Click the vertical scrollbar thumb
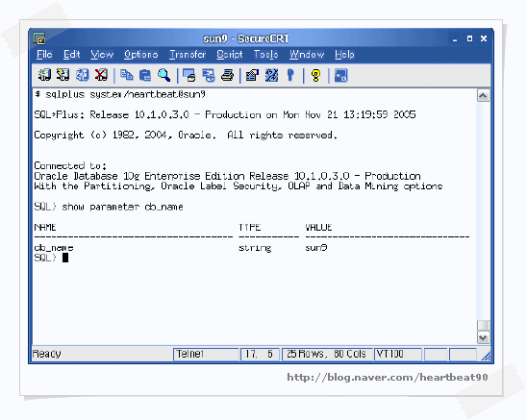527x420 pixels. pos(483,326)
